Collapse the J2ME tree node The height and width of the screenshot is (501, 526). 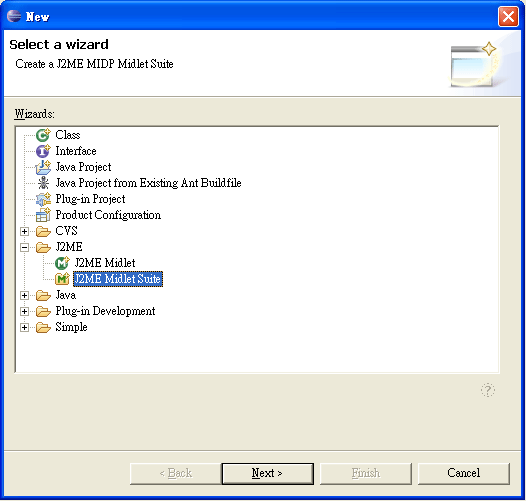click(x=24, y=247)
